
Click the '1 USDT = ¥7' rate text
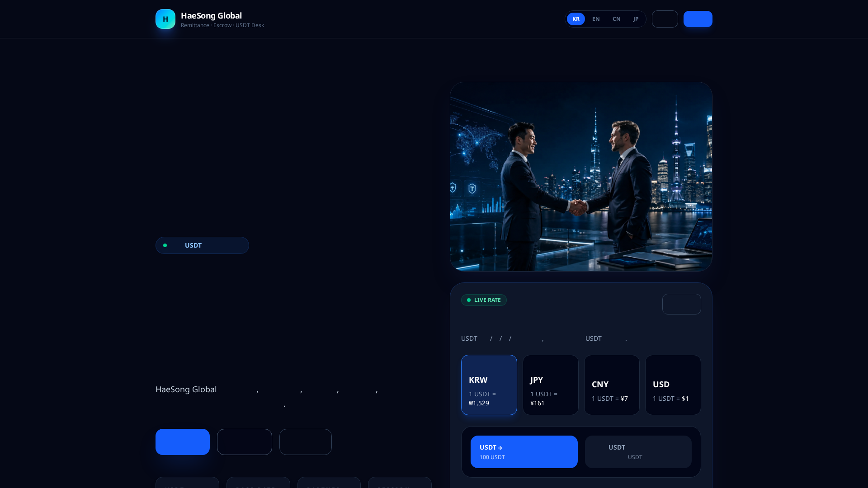coord(609,399)
